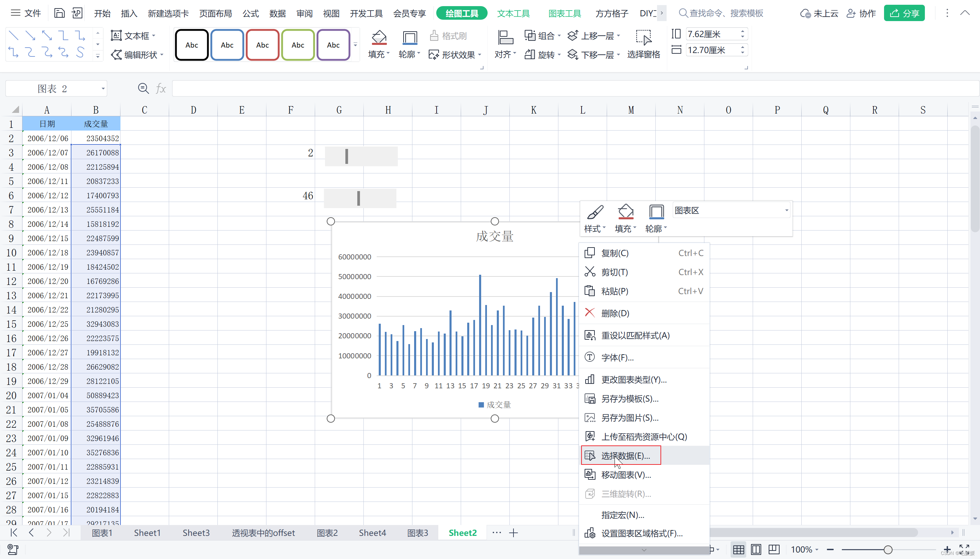
Task: Choose Move Chart in context menu
Action: pyautogui.click(x=644, y=475)
